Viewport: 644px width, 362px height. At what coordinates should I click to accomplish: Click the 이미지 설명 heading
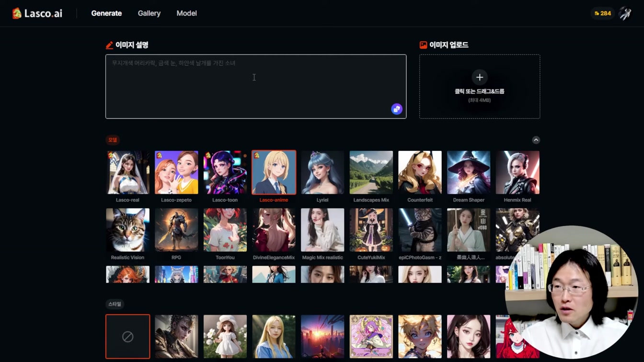pos(132,45)
